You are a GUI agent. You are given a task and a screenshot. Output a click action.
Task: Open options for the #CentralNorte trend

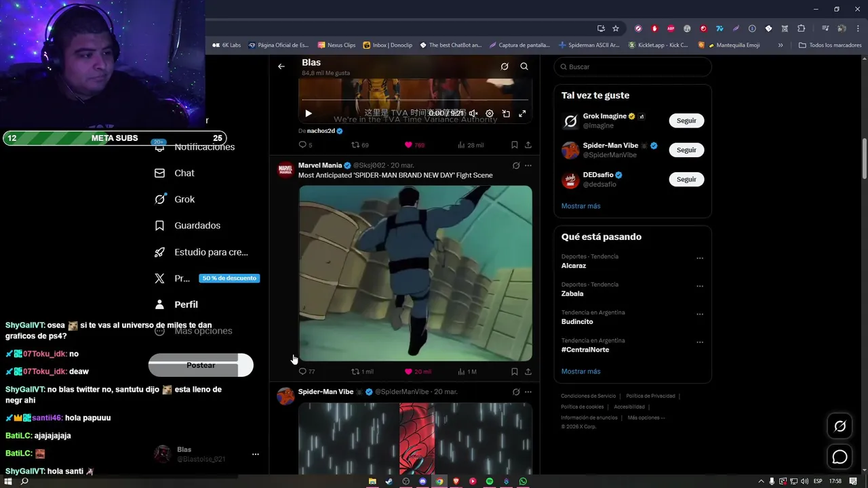pyautogui.click(x=700, y=342)
